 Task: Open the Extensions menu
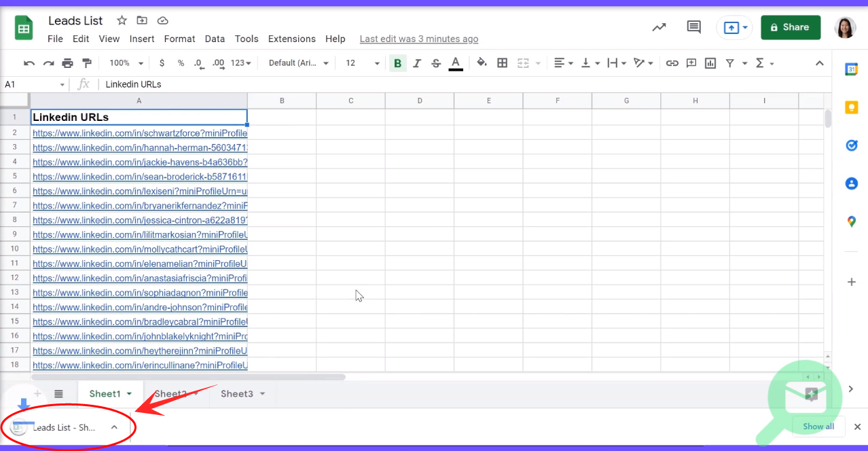[292, 39]
